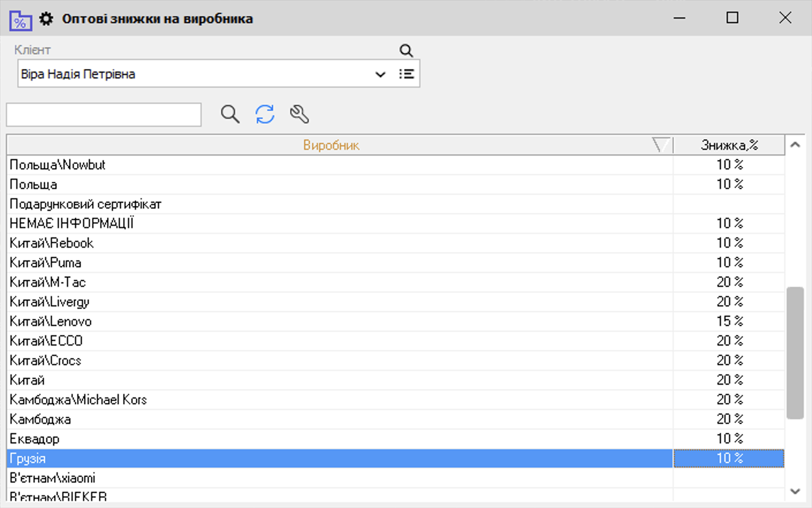
Task: Click the percent app icon in title bar
Action: click(20, 20)
